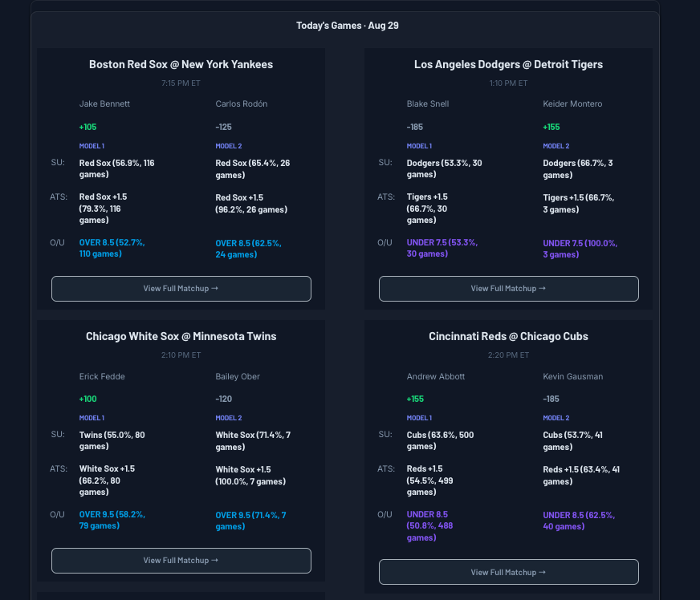
Task: Click Red Sox (56.9%, 116 games) SU pick
Action: point(117,168)
